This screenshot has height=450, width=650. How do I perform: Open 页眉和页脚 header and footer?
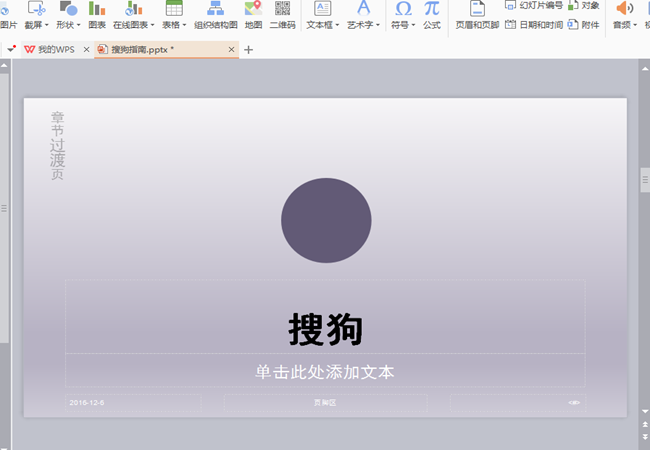[x=477, y=15]
